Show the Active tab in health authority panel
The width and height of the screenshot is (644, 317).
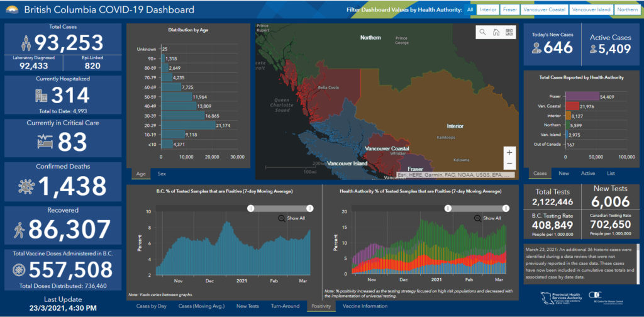[x=587, y=174]
